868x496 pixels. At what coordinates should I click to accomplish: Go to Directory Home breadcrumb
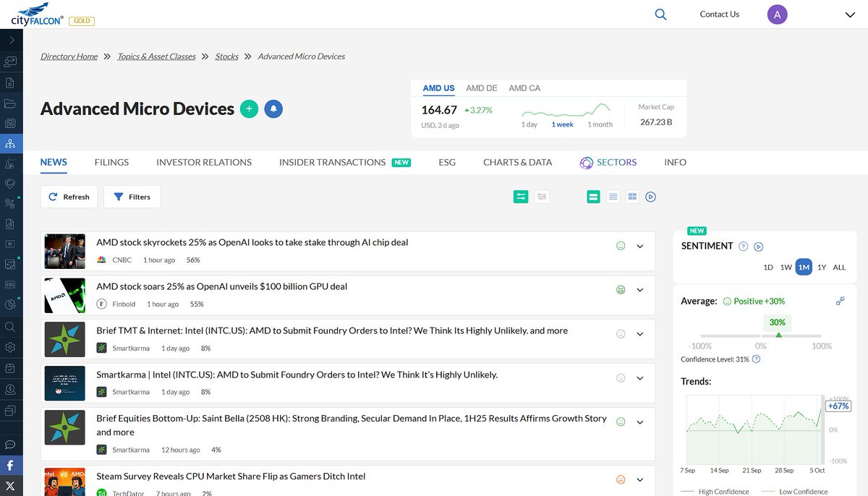pos(69,56)
